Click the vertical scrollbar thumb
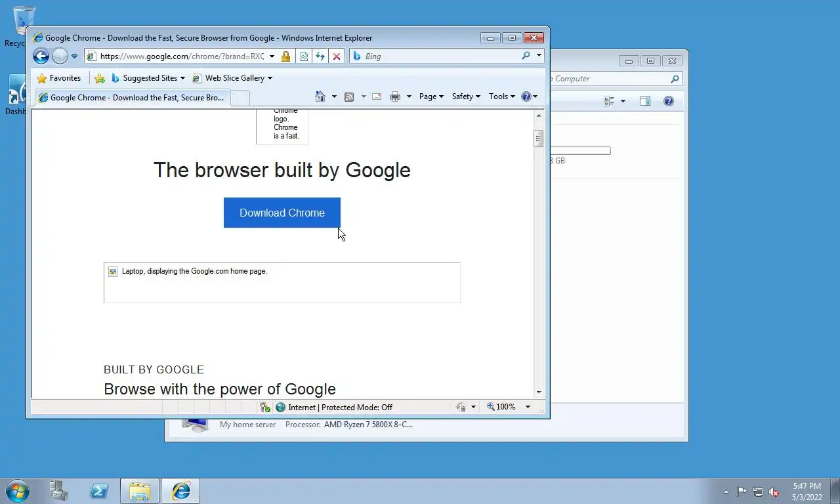This screenshot has height=504, width=840. pyautogui.click(x=539, y=138)
